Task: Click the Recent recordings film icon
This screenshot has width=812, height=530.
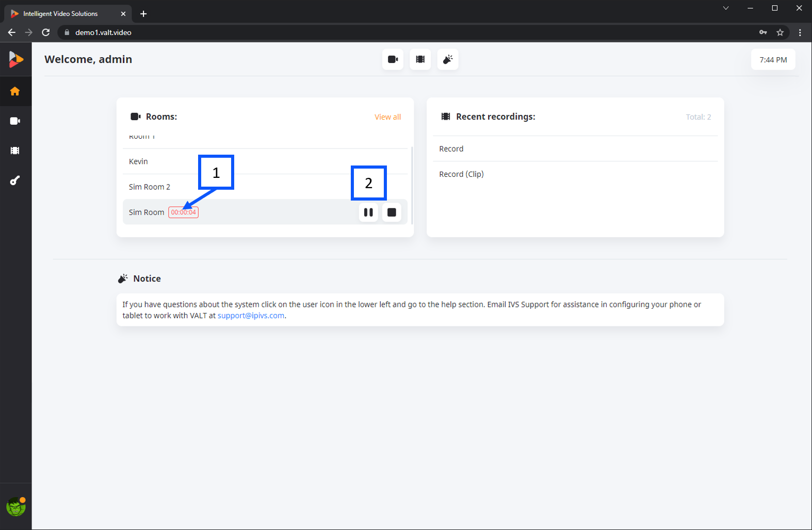Action: point(446,117)
